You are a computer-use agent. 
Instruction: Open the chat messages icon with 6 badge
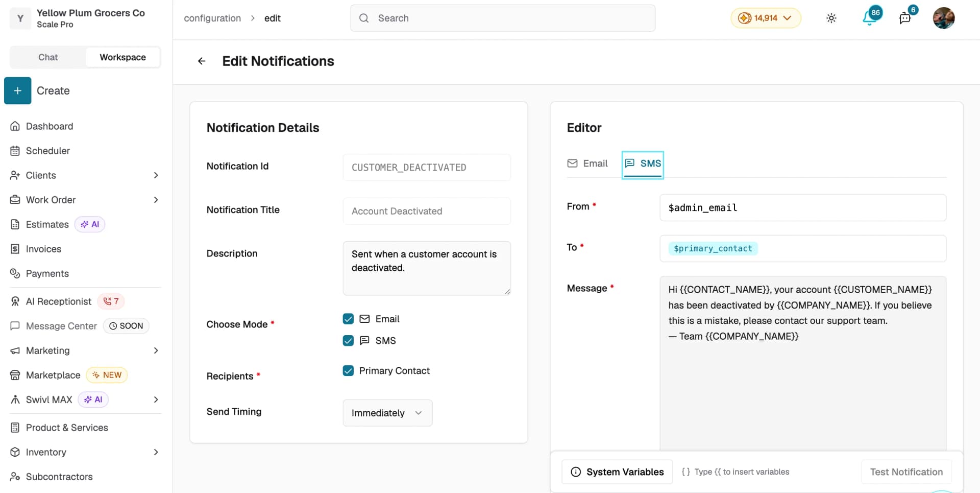coord(905,18)
